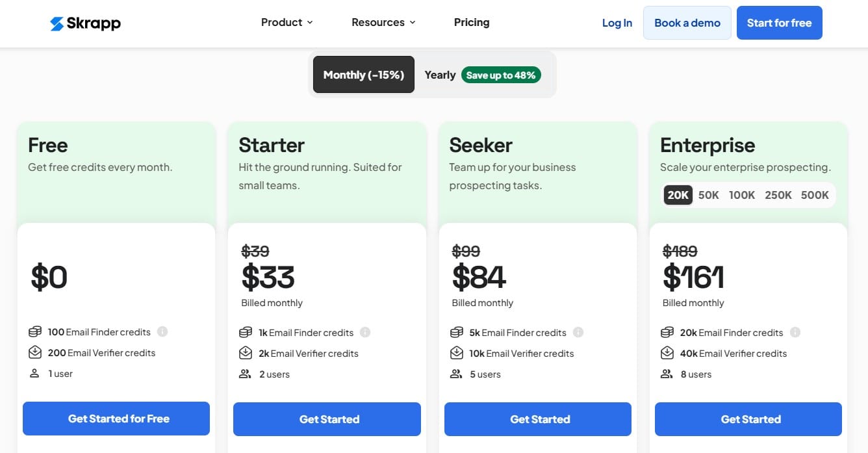Click Get Started under the Seeker plan
Screen dimensions: 868x453
tap(538, 419)
